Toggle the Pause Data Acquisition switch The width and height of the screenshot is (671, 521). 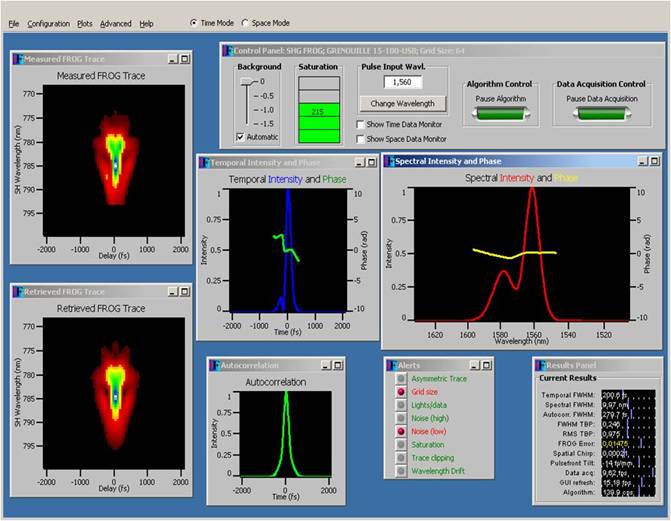click(601, 114)
